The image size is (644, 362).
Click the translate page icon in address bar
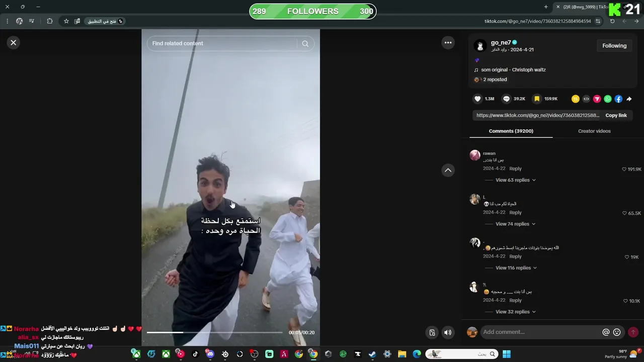[77, 21]
